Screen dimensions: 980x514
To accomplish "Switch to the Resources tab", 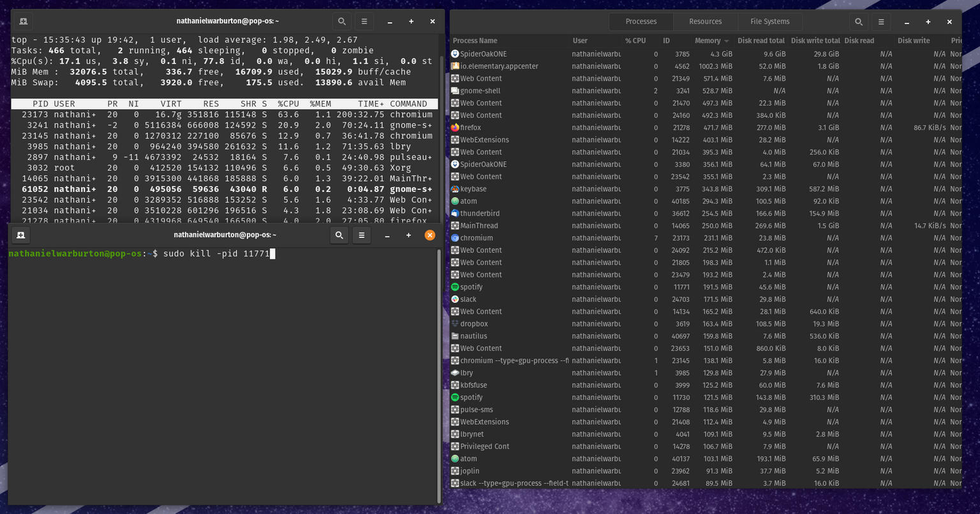I will (x=706, y=21).
